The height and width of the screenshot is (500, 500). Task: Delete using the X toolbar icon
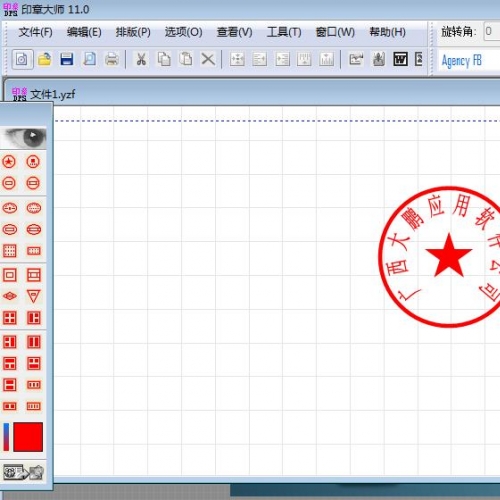(208, 60)
